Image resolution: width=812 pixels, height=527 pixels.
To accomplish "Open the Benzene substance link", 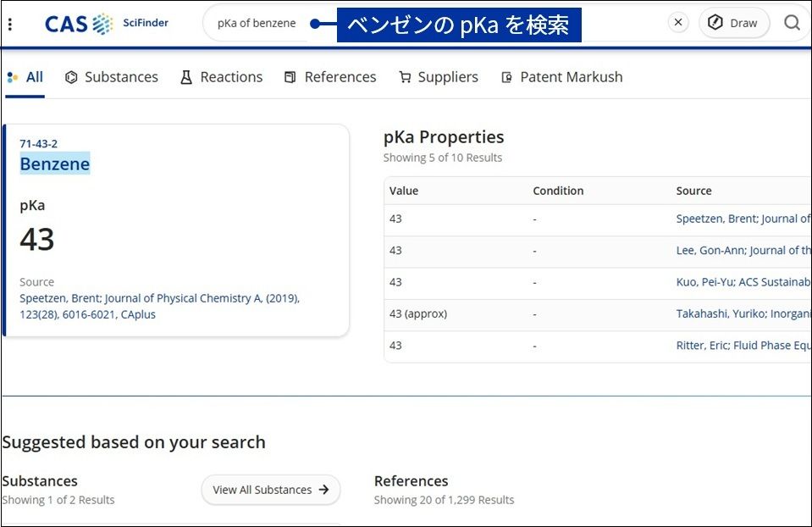I will click(x=55, y=164).
